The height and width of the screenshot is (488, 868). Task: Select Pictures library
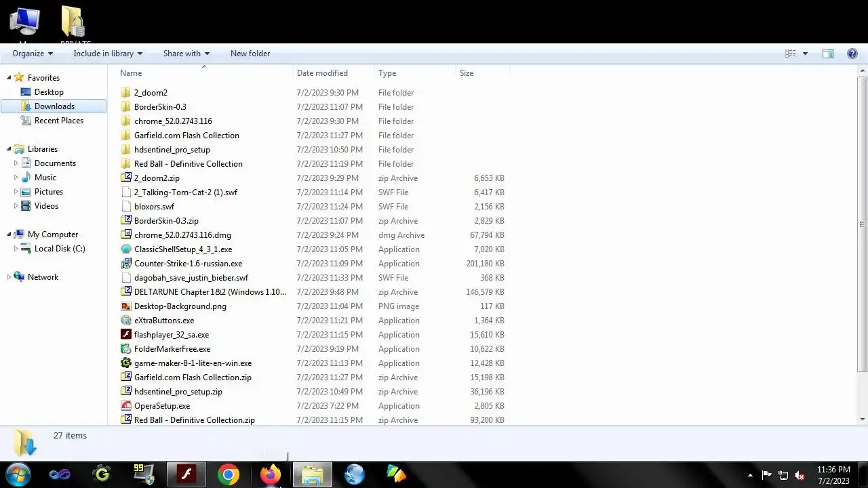point(49,192)
